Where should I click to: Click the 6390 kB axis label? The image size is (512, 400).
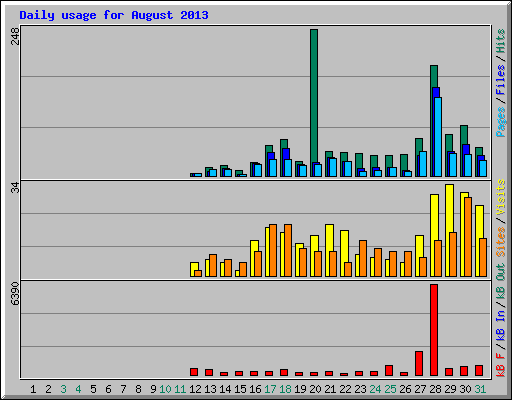click(15, 294)
